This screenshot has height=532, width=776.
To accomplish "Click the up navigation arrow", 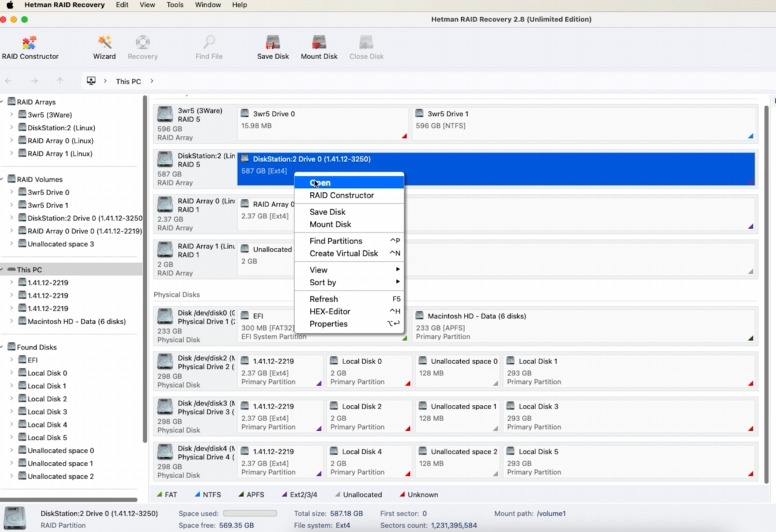I will [x=60, y=81].
